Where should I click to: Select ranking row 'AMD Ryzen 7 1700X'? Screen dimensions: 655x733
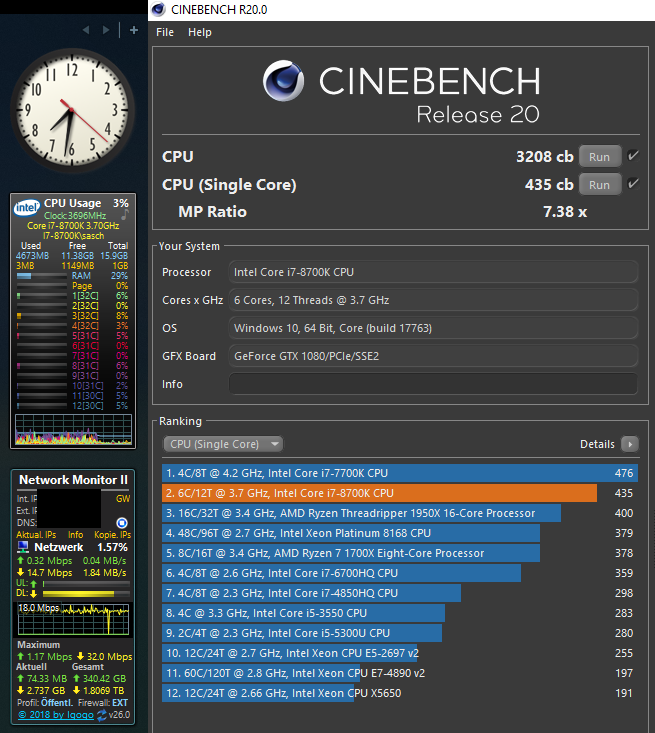400,553
